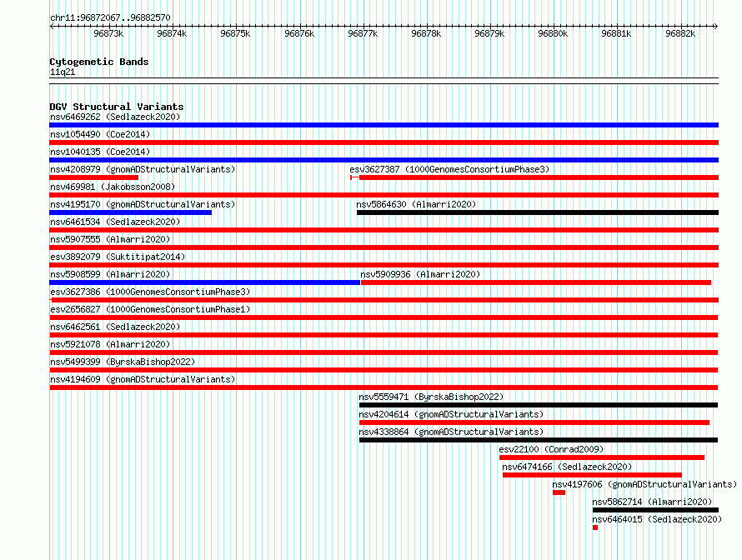Select the red bar under esv3627387
The height and width of the screenshot is (560, 742).
(x=534, y=177)
